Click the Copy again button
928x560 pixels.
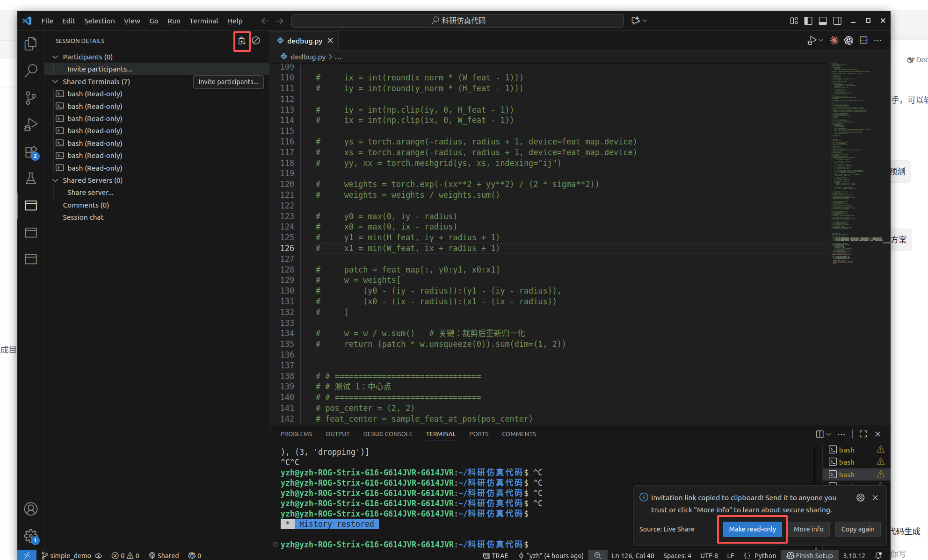[x=857, y=529]
